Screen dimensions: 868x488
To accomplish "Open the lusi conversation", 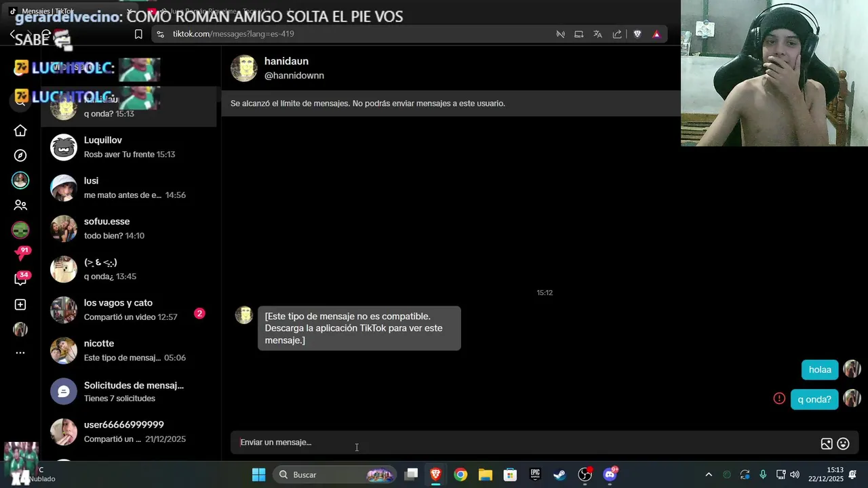I will (129, 188).
